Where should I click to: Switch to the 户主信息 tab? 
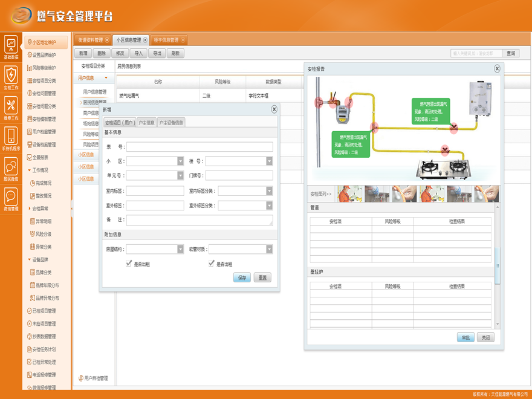pyautogui.click(x=146, y=123)
